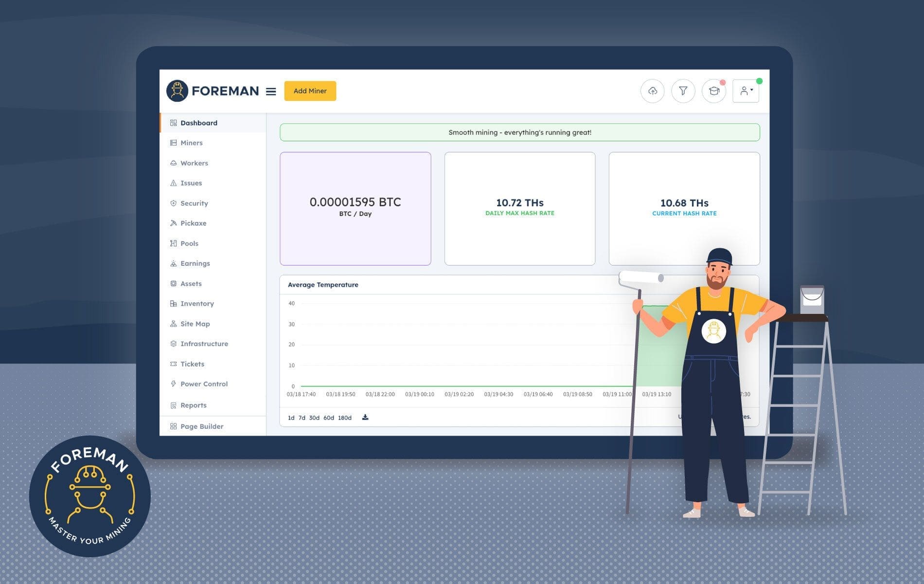Click the Earnings sidebar icon

tap(173, 263)
